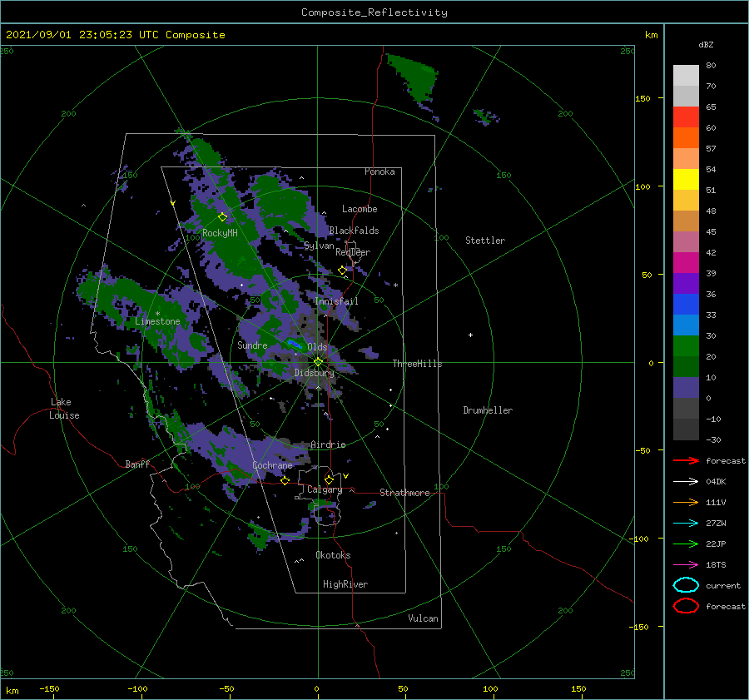The height and width of the screenshot is (700, 749).
Task: Click the RockyMH label
Action: click(220, 233)
